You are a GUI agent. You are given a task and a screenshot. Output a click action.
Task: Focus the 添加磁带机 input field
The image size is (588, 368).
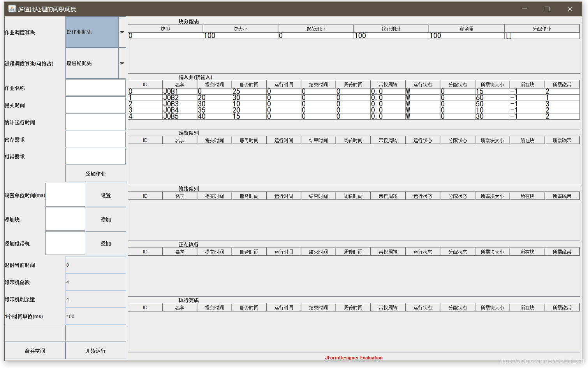[65, 243]
